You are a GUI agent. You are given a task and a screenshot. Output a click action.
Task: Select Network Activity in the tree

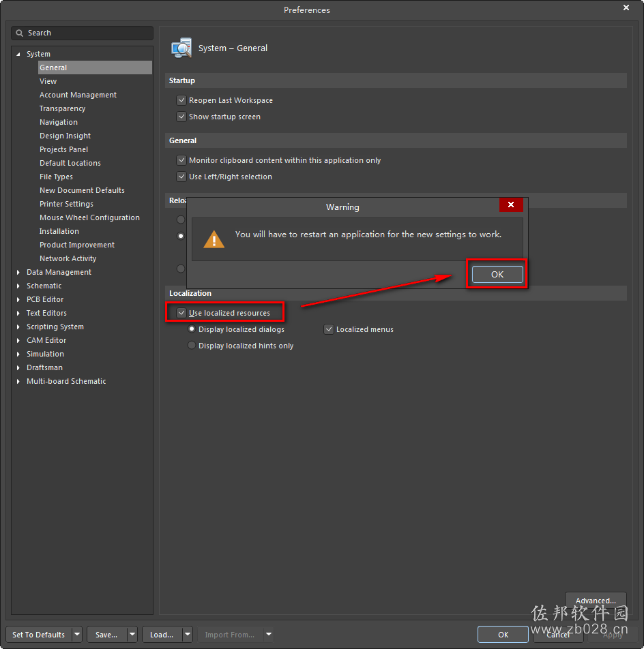(68, 258)
